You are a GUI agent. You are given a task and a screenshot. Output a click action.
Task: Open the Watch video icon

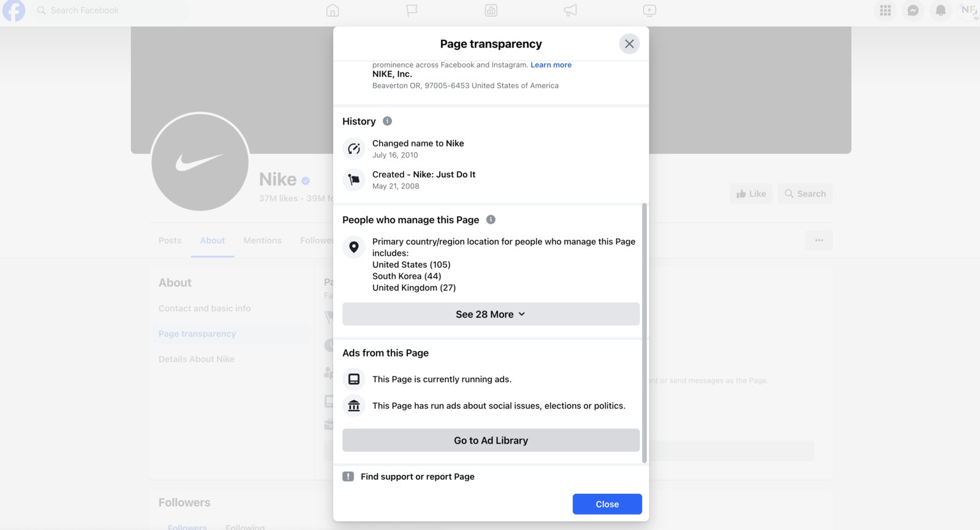pyautogui.click(x=650, y=10)
